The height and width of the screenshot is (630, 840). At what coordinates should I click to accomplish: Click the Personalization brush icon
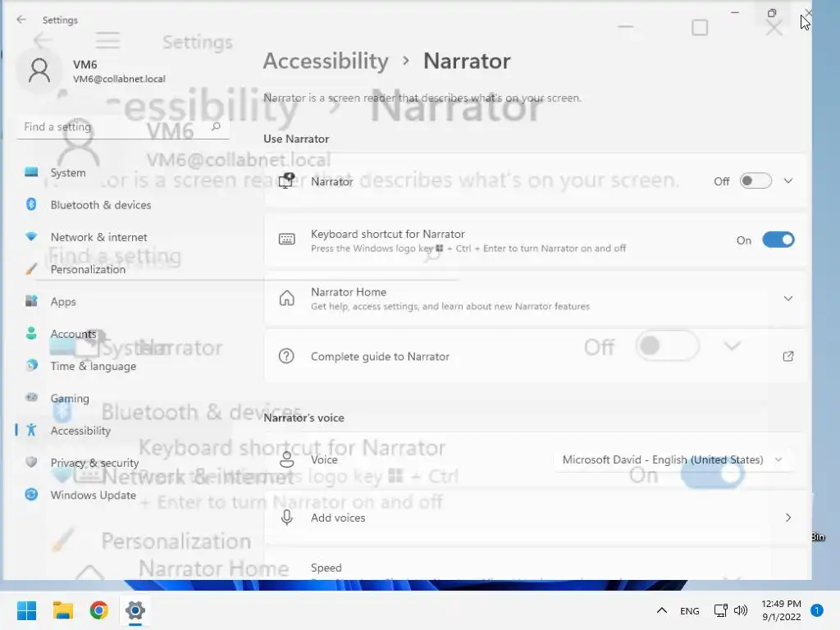point(32,269)
